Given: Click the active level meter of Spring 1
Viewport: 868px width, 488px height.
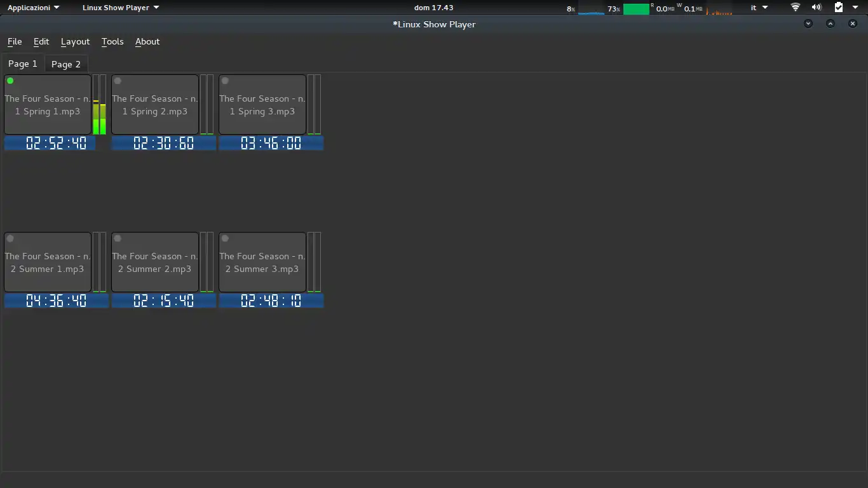Looking at the screenshot, I should pos(100,105).
